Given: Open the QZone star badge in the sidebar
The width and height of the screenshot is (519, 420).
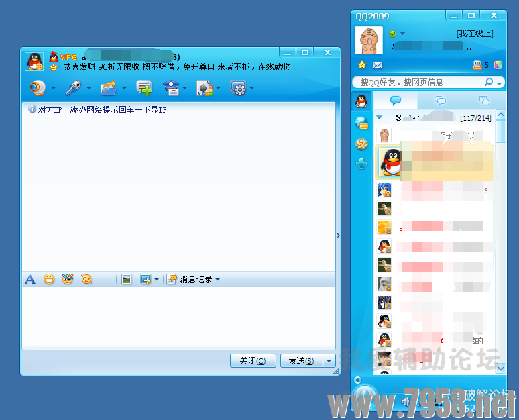Looking at the screenshot, I should [x=361, y=144].
